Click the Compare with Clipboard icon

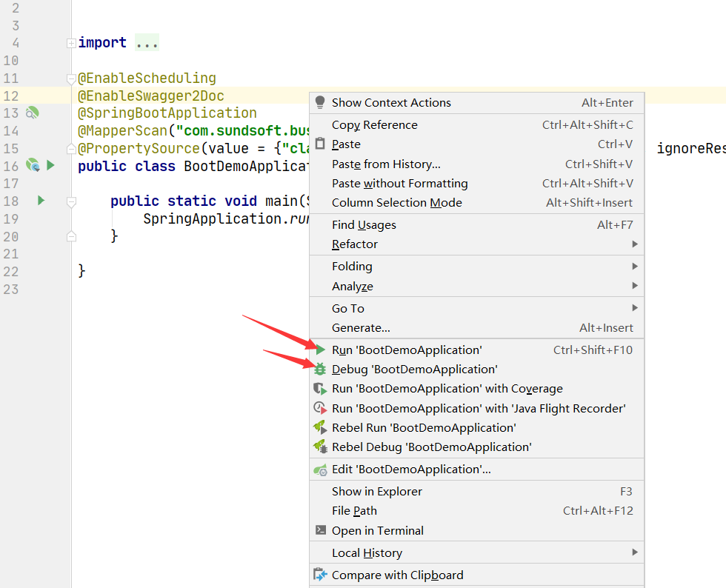(x=320, y=575)
